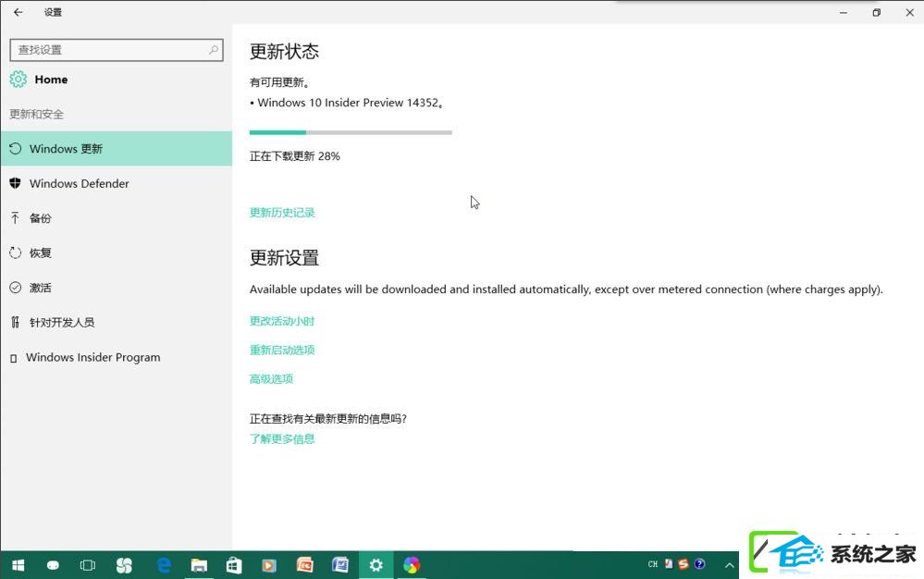Click the 了解更多信息 link
Screen dimensions: 924x579
pyautogui.click(x=282, y=438)
